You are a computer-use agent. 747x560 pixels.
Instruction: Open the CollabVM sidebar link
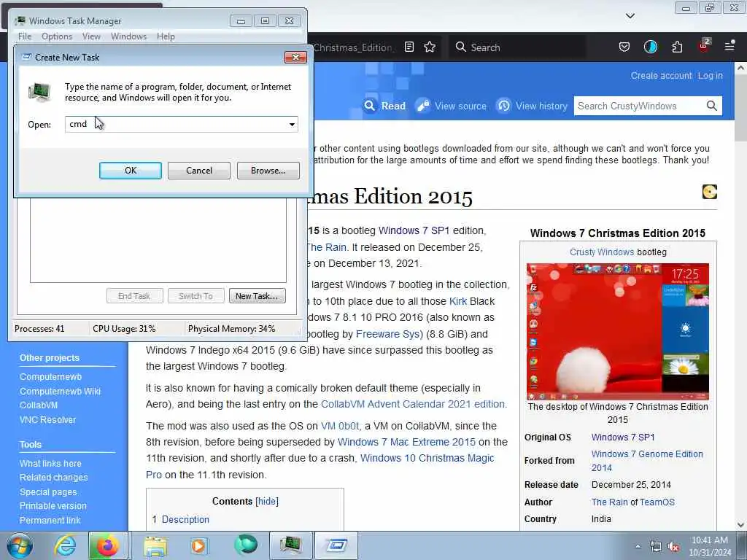click(39, 405)
